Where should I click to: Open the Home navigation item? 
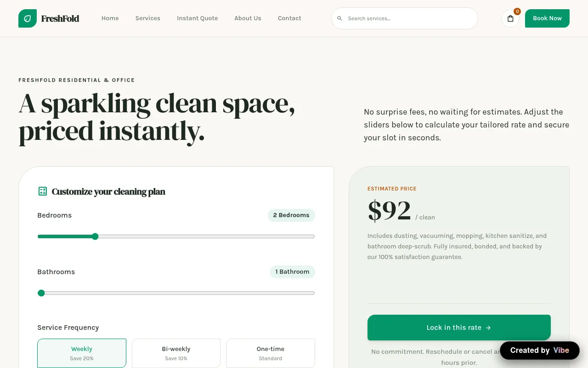110,18
